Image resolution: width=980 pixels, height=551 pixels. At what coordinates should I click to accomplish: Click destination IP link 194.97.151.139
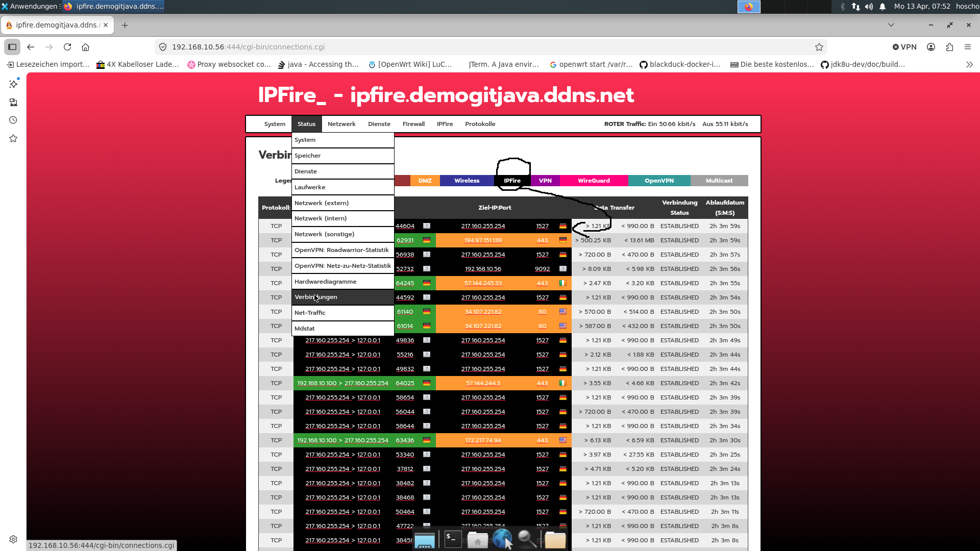coord(483,240)
